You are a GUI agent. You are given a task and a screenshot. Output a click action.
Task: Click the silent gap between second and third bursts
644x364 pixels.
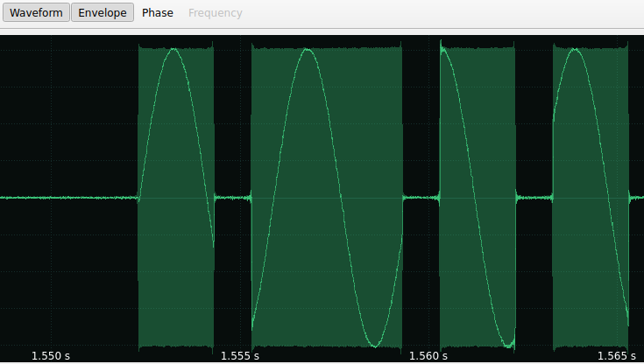(x=421, y=198)
